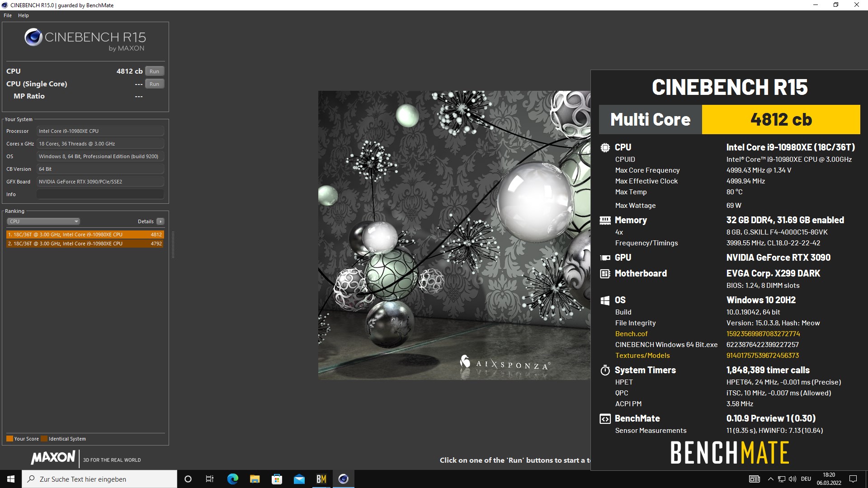Click the taskbar search box
The height and width of the screenshot is (488, 868).
pyautogui.click(x=99, y=479)
